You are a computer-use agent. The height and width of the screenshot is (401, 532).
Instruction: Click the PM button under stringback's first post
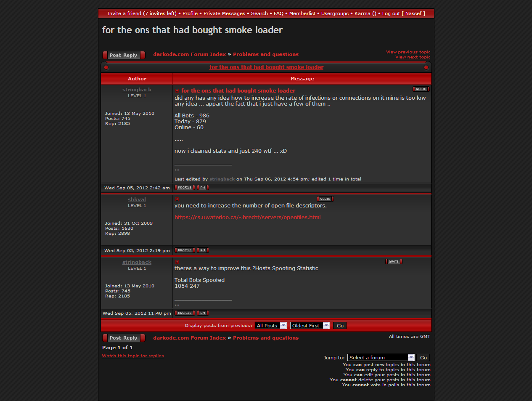coord(203,188)
